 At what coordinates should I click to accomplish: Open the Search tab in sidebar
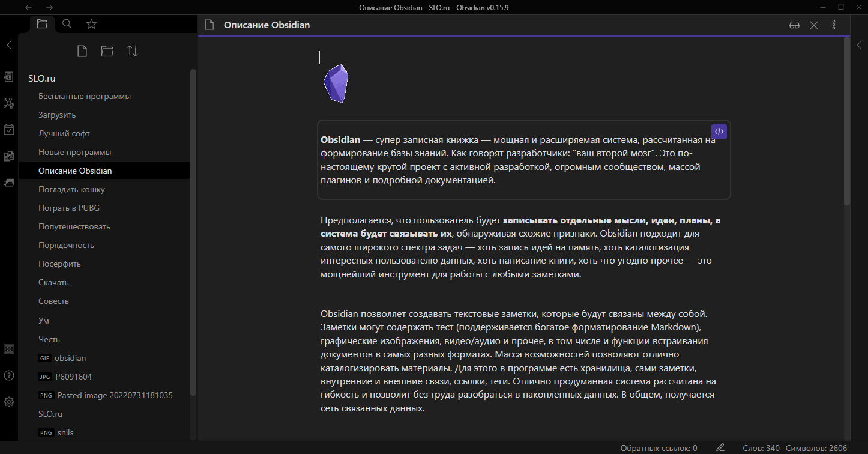pos(67,24)
